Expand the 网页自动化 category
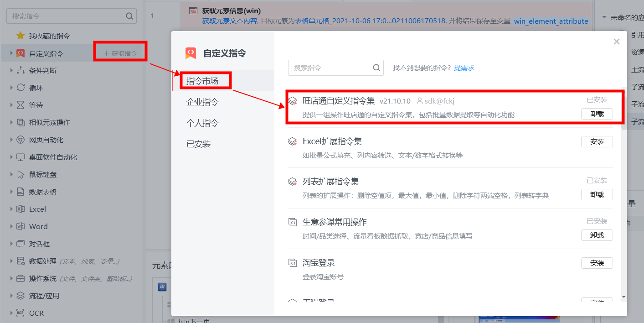Screen dimensions: 644x323 (x=11, y=140)
